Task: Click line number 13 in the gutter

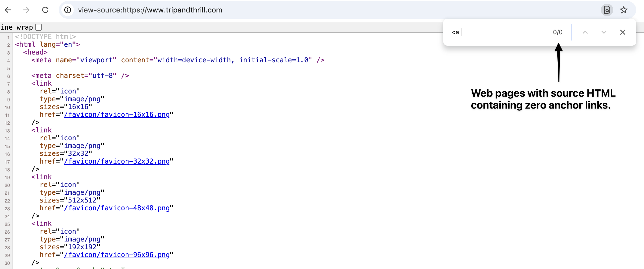Action: 7,131
